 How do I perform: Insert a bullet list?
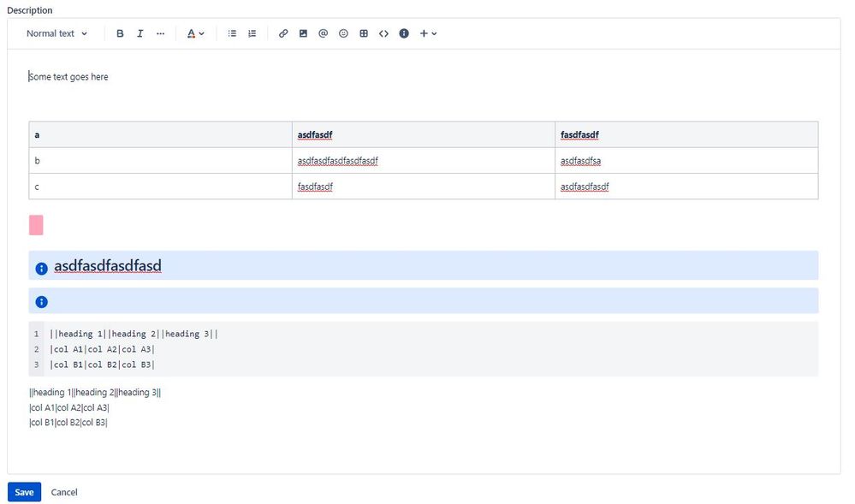(x=232, y=33)
